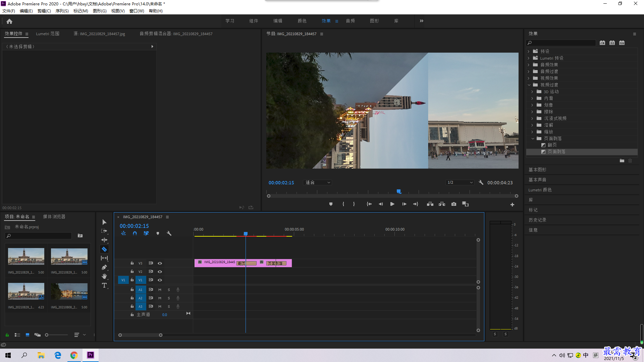
Task: Toggle V3 track lock
Action: tap(132, 263)
